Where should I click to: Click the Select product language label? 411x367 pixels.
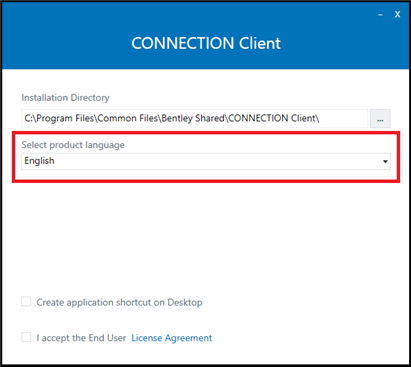pos(73,145)
